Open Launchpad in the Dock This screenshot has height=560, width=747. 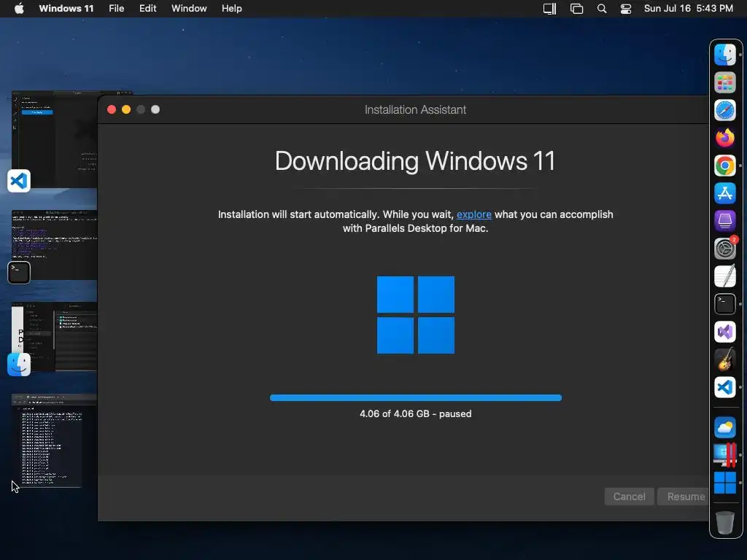click(x=724, y=82)
